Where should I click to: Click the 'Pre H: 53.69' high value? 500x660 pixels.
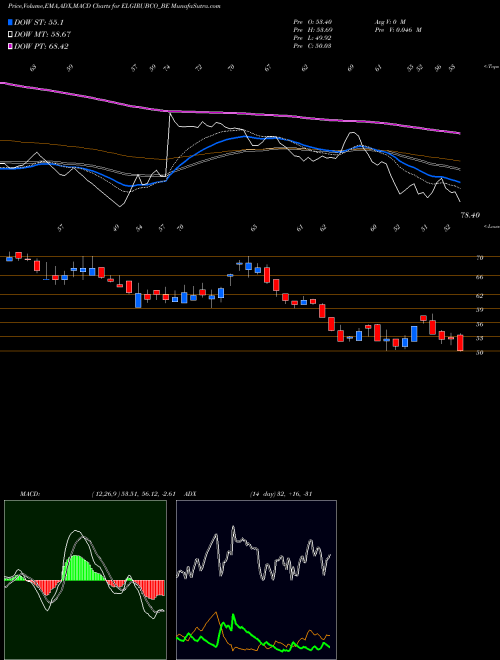(x=313, y=30)
